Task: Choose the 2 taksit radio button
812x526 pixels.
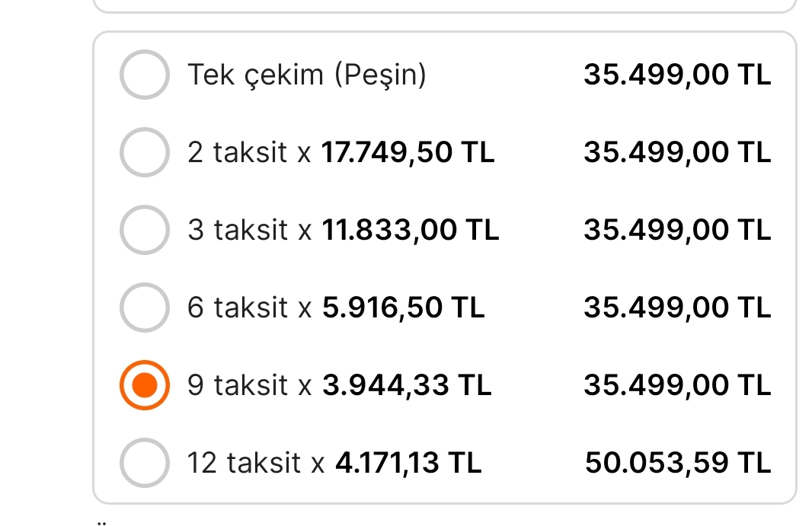Action: [x=144, y=152]
